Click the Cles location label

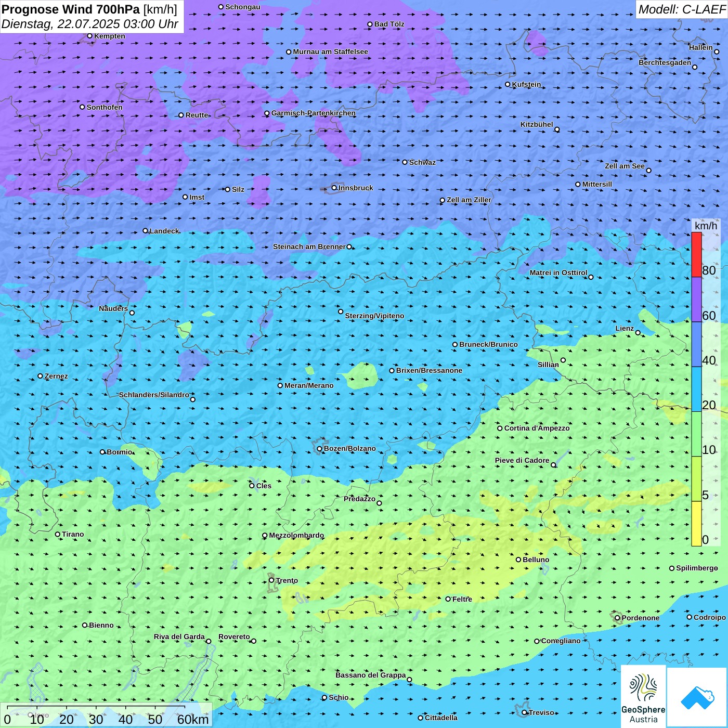pos(264,486)
